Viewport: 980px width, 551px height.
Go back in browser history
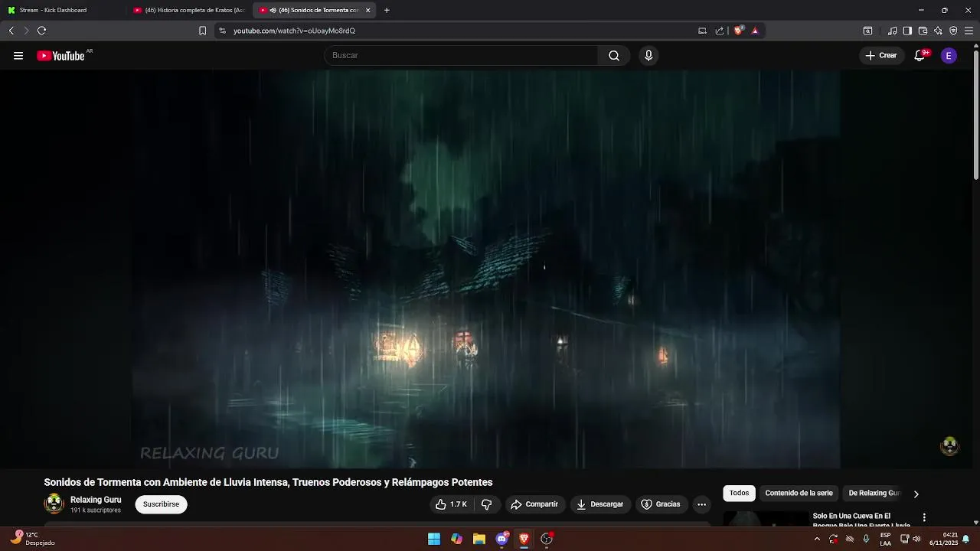11,31
